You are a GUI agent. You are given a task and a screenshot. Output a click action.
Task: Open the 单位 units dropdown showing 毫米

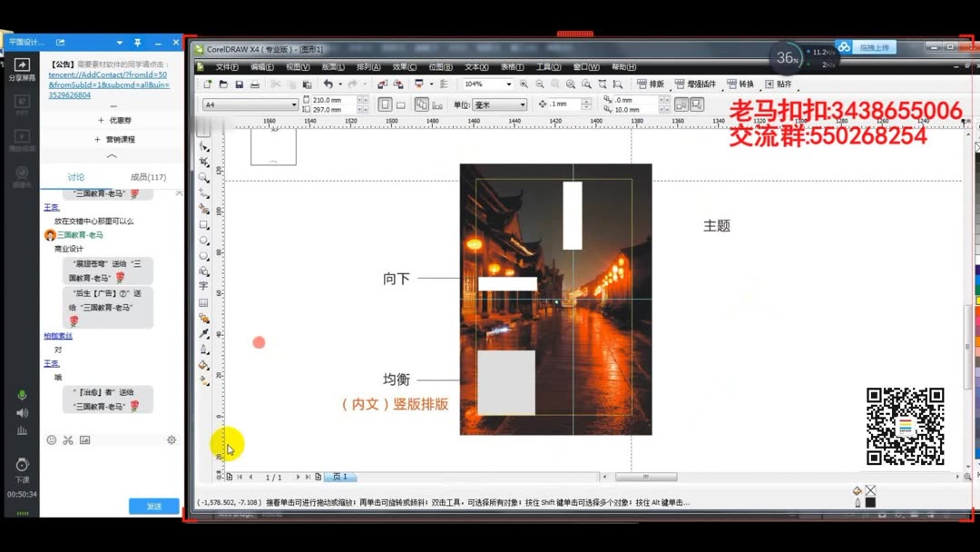[x=524, y=104]
